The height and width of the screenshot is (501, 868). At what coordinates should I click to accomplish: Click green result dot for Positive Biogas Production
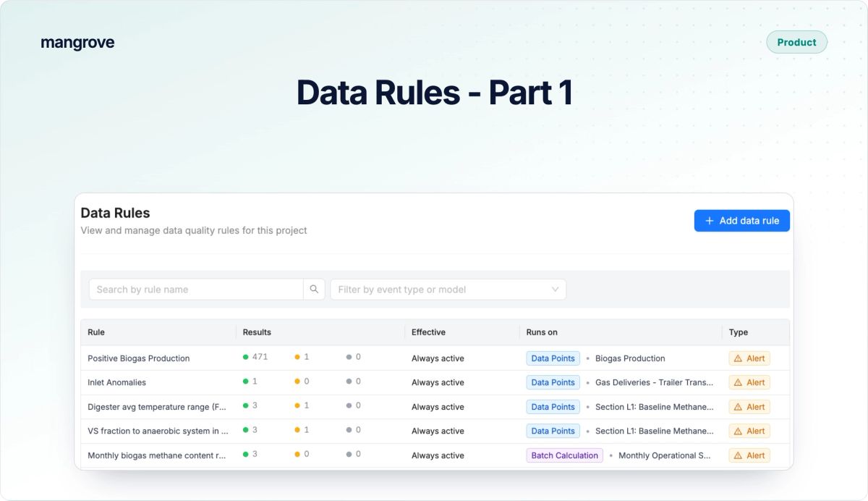[246, 357]
